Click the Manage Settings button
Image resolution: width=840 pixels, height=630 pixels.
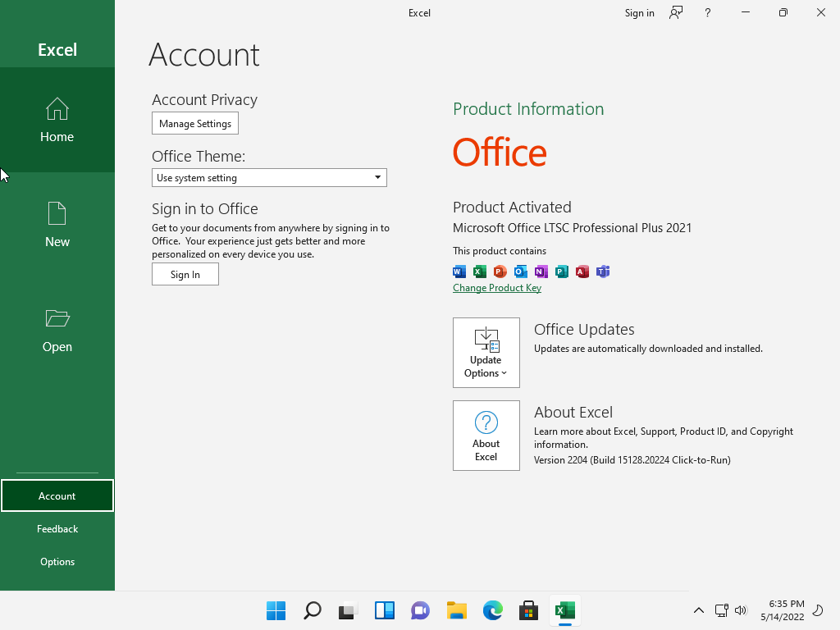(x=195, y=124)
